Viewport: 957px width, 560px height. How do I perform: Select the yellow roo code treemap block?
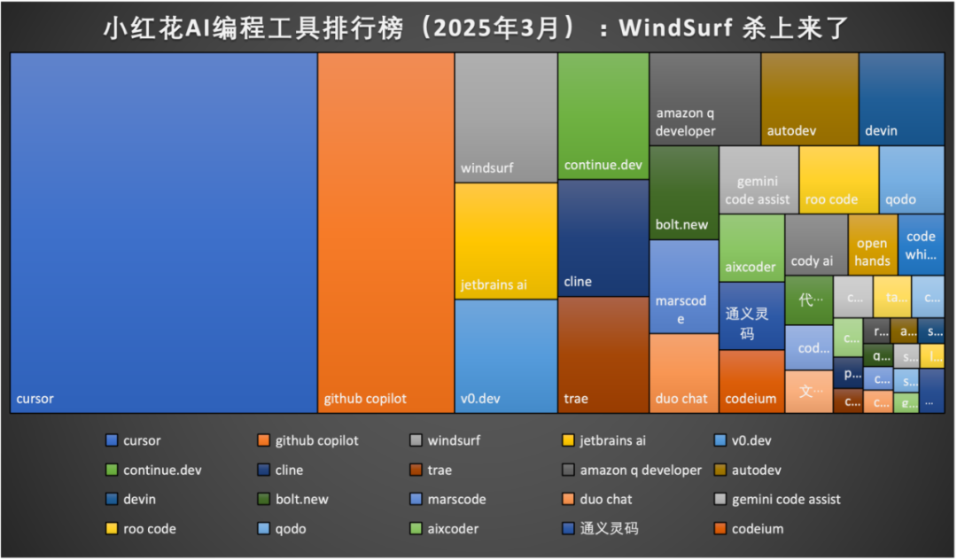tap(839, 180)
